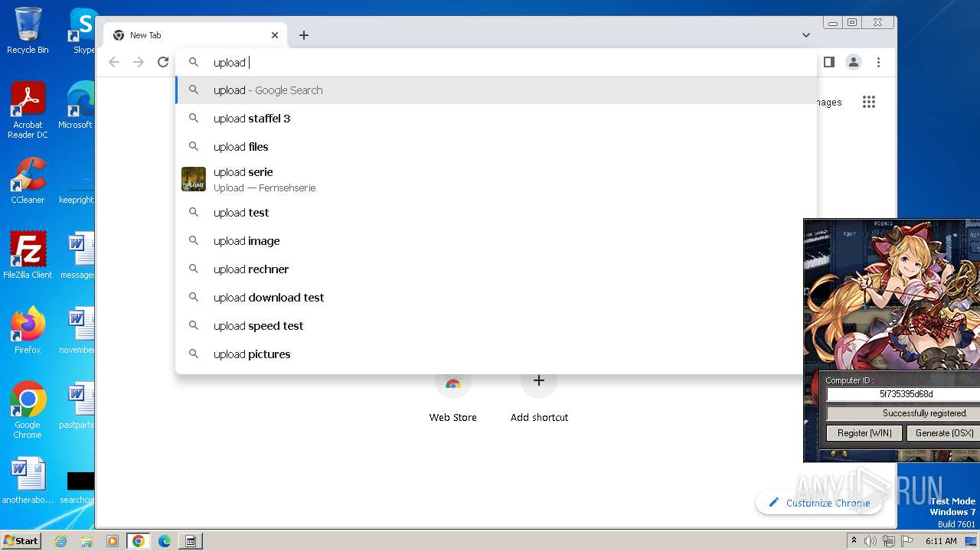Click the taskbar clock 6:11 AM

coord(941,541)
